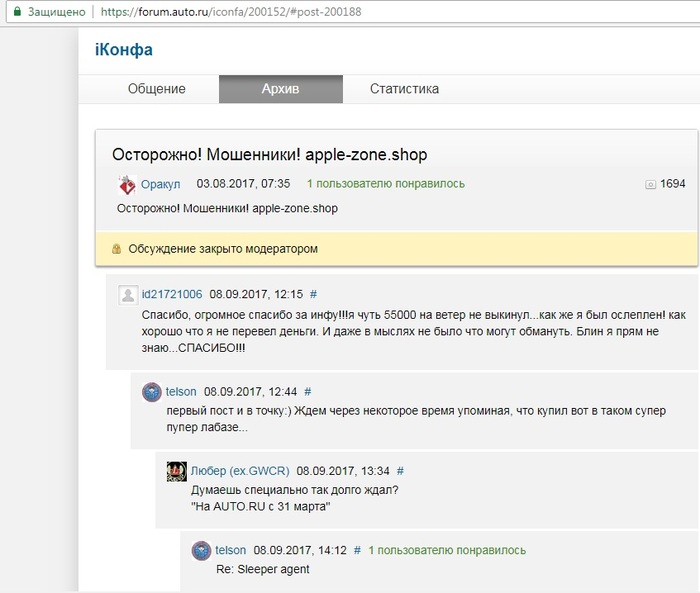
Task: Click the timestamp '08.09.2017, 12:15'
Action: point(256,294)
